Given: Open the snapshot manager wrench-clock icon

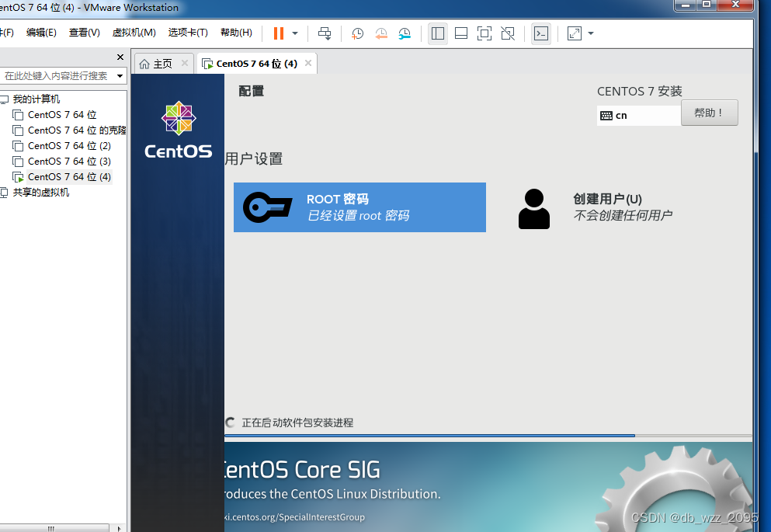Looking at the screenshot, I should 405,33.
